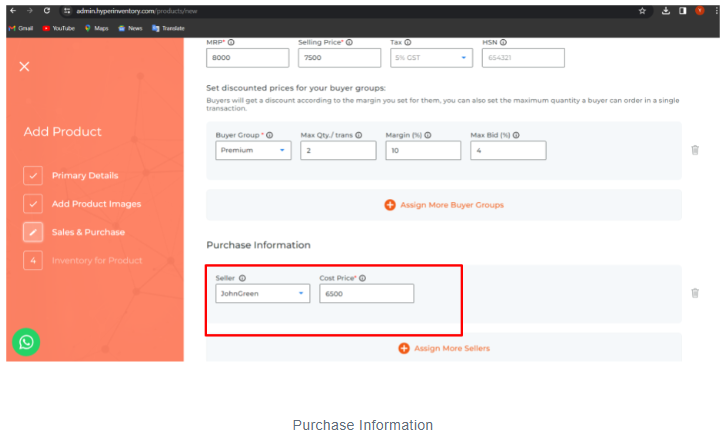The image size is (724, 445).
Task: Click Add Product Images checkmark box
Action: [33, 204]
